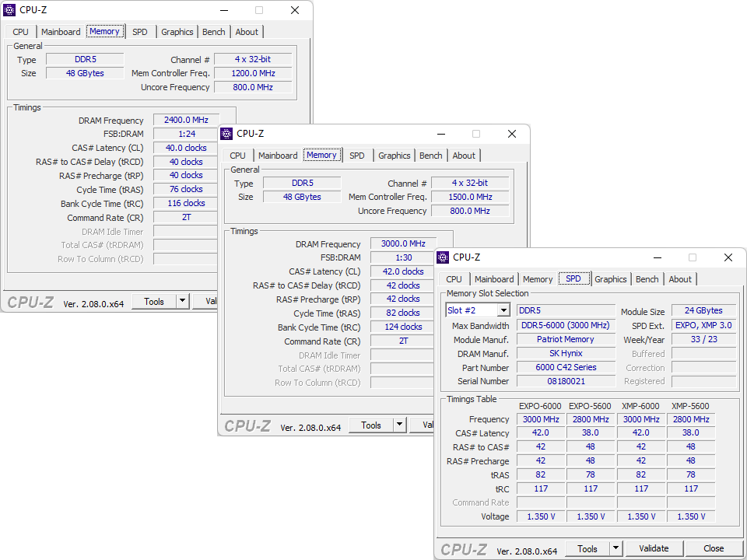The height and width of the screenshot is (560, 747).
Task: Click the CPU-Z app icon in the 3000 MHz Memory window title bar
Action: pyautogui.click(x=226, y=134)
